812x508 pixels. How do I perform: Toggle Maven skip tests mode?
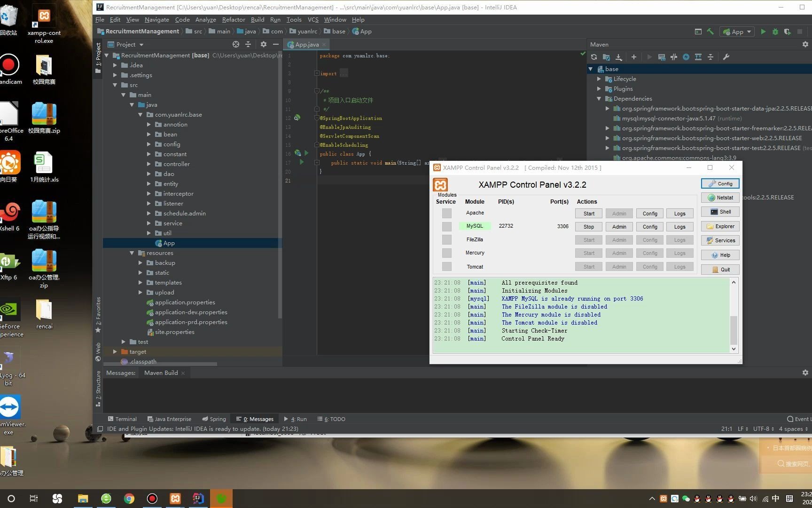[686, 57]
